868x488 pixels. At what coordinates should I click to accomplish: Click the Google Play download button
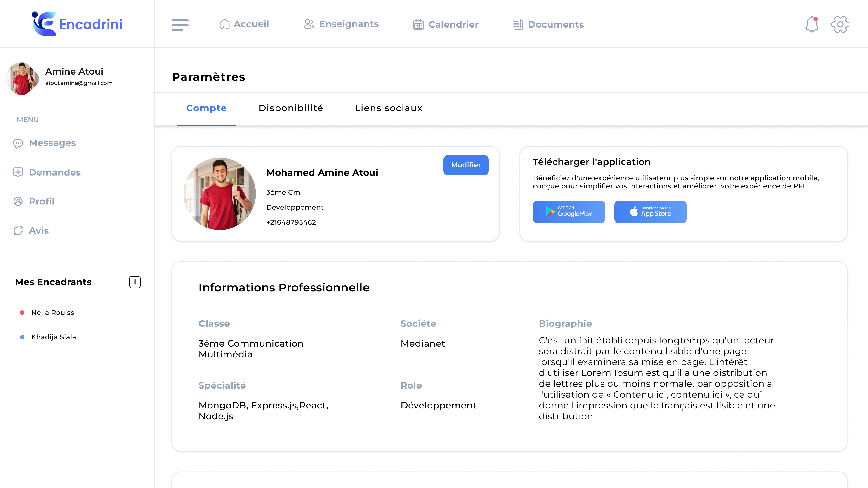click(569, 212)
